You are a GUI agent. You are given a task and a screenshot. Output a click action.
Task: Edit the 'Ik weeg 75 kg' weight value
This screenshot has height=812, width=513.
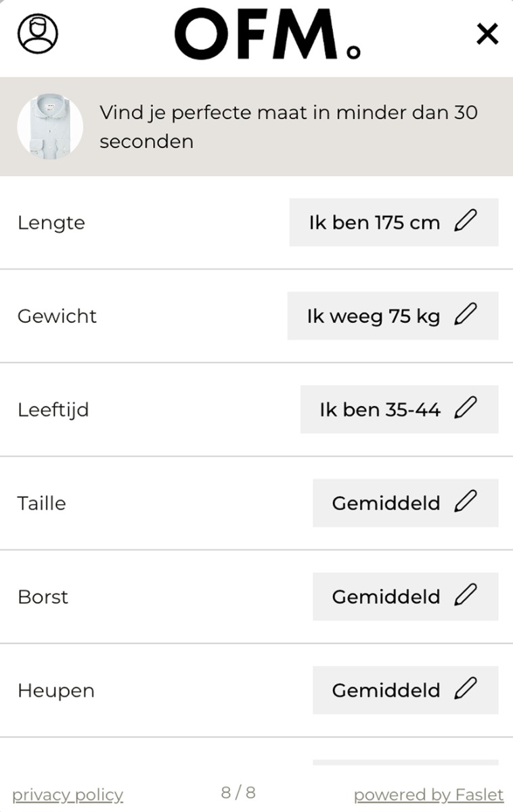pos(393,315)
